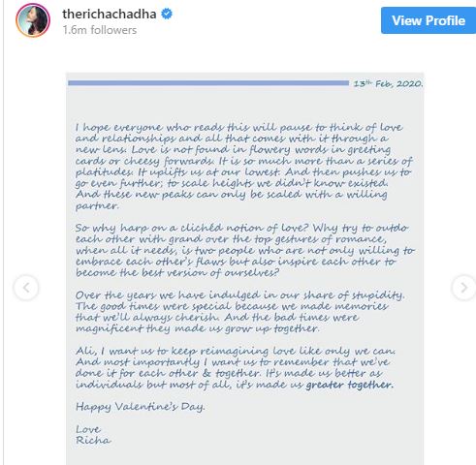Image resolution: width=476 pixels, height=465 pixels.
Task: Click paragraph starting 'So why harp'
Action: (245, 250)
